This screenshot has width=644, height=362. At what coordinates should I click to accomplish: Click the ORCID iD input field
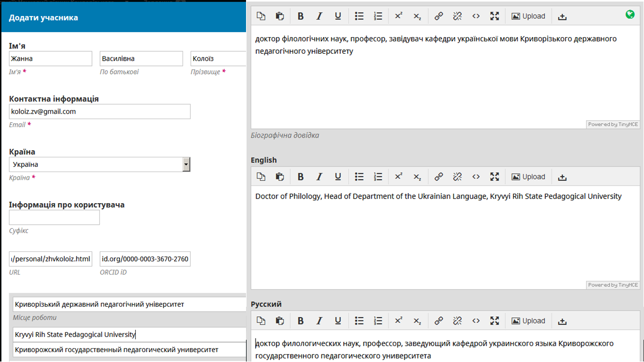coord(145,259)
